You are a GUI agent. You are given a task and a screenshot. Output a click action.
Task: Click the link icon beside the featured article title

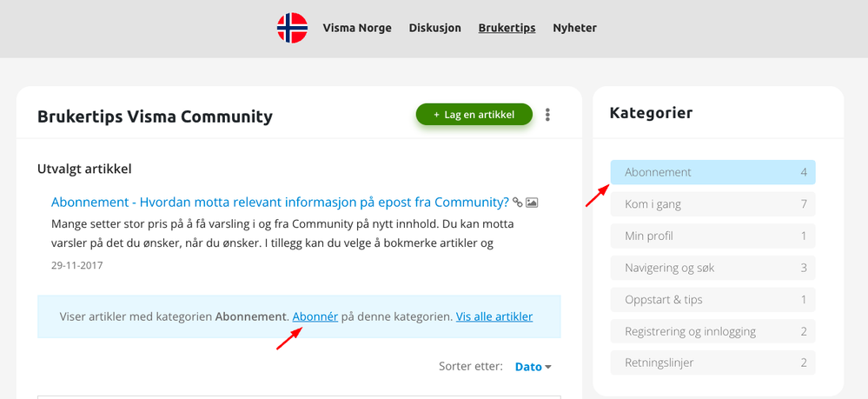[518, 203]
